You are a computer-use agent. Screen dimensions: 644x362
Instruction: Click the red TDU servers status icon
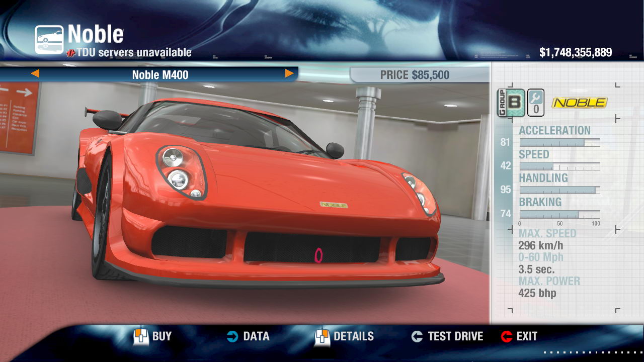[x=70, y=52]
